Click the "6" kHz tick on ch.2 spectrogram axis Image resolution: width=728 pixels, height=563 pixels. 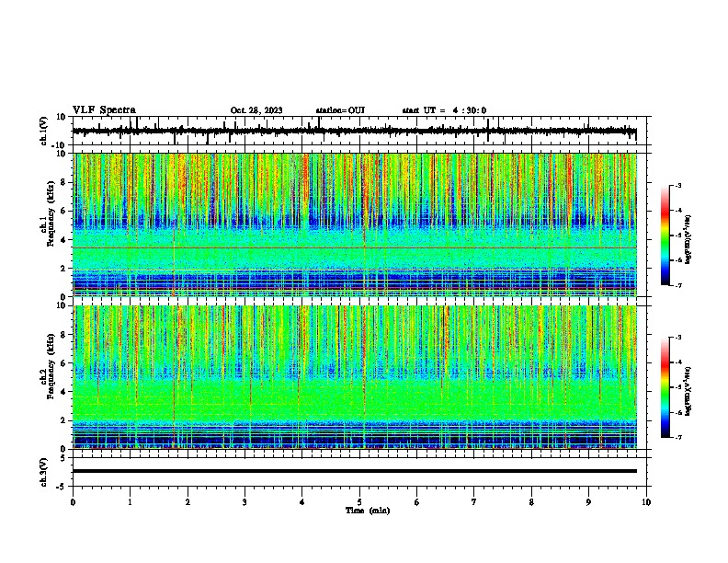[63, 363]
